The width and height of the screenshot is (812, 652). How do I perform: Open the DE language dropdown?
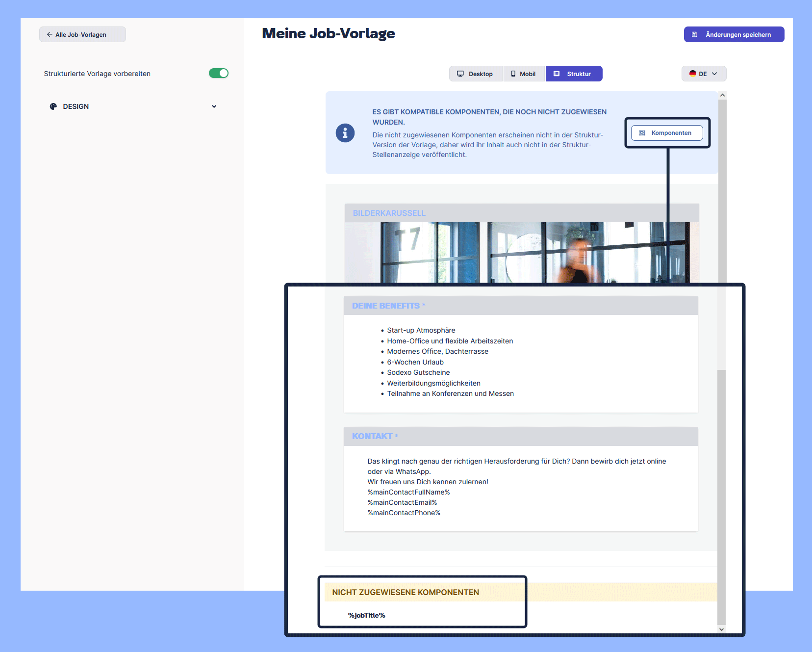(704, 74)
